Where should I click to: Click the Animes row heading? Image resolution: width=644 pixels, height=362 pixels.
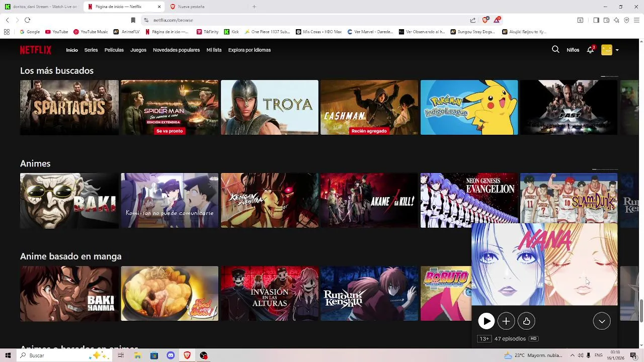tap(35, 163)
